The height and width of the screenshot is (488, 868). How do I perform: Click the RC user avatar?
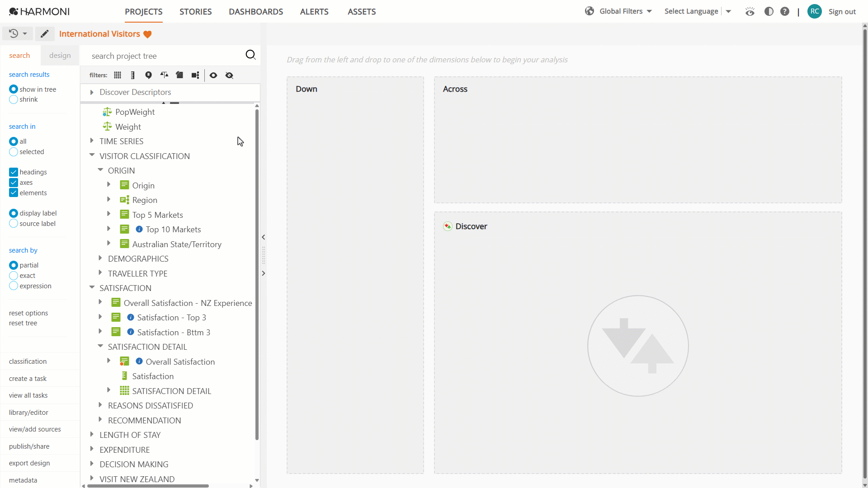coord(815,11)
